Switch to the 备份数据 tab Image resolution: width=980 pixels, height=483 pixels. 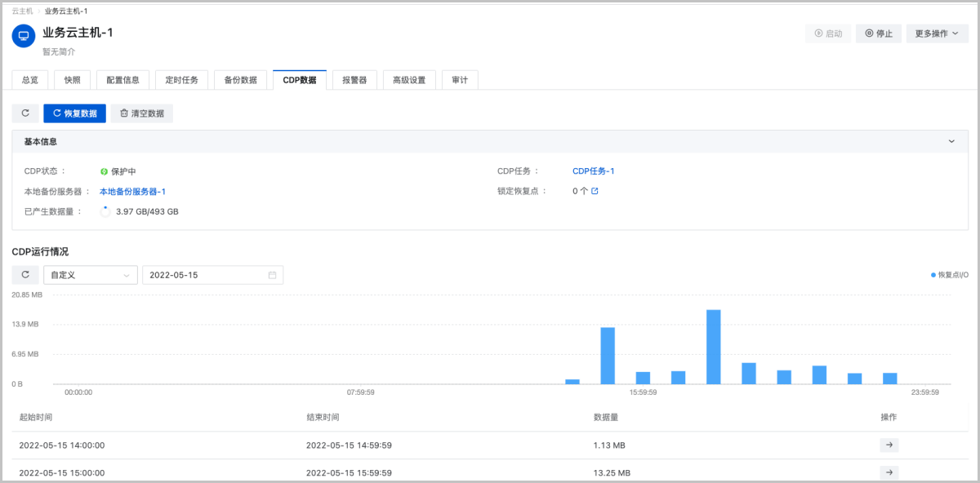coord(240,79)
